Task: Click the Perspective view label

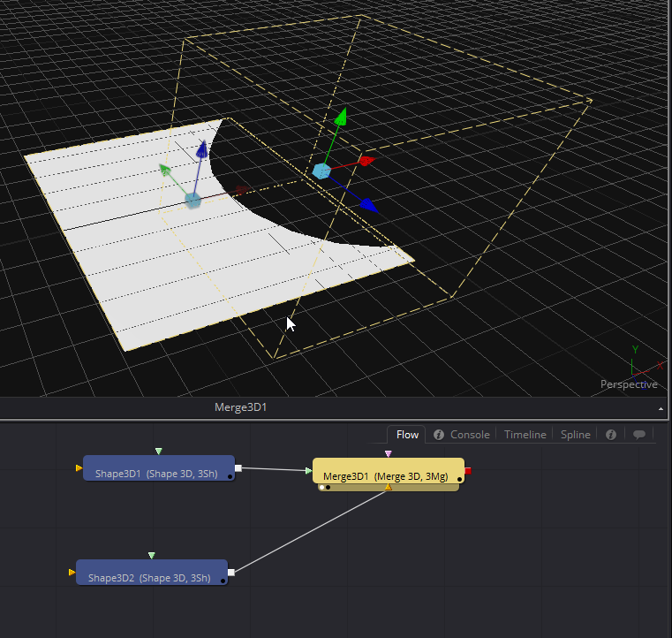Action: 629,384
